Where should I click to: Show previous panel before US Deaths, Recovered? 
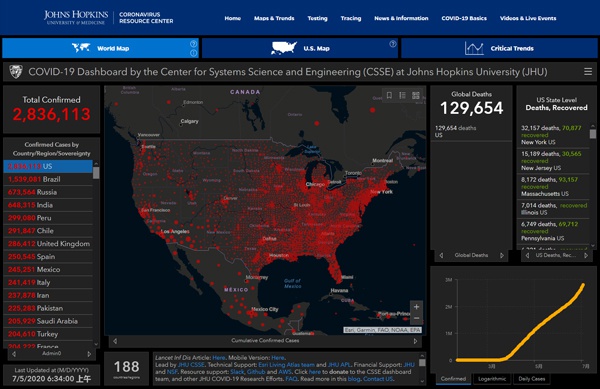(527, 255)
